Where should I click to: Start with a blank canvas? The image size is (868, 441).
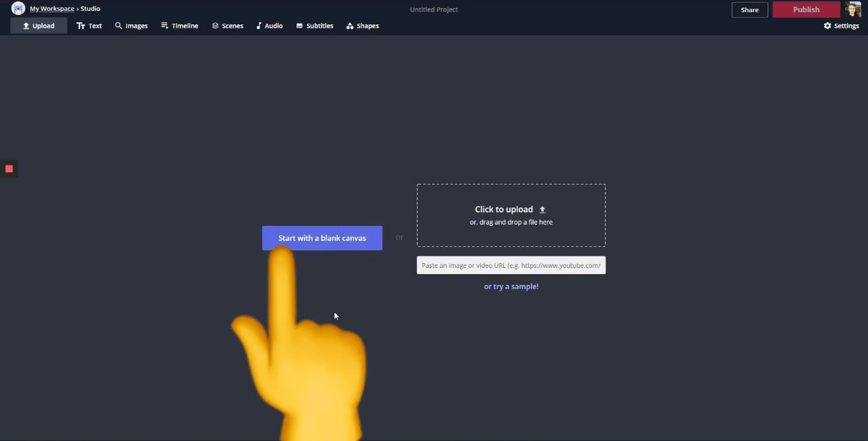(322, 238)
